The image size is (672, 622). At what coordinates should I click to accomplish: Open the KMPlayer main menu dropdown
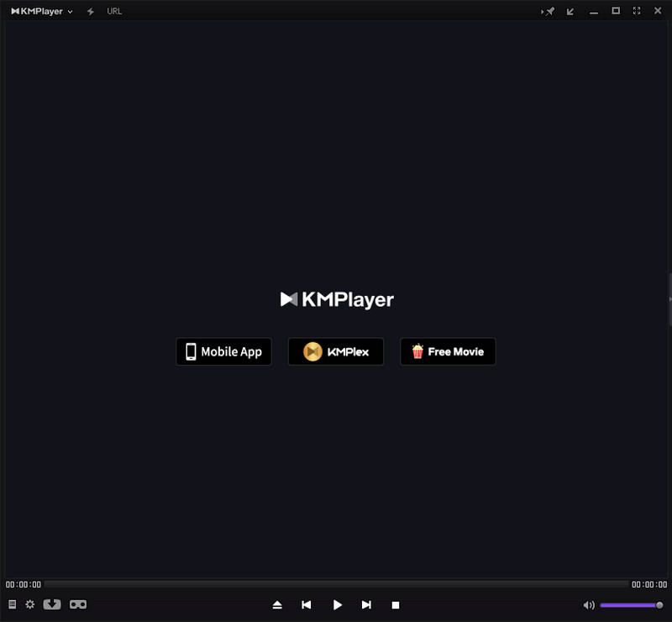pyautogui.click(x=41, y=12)
